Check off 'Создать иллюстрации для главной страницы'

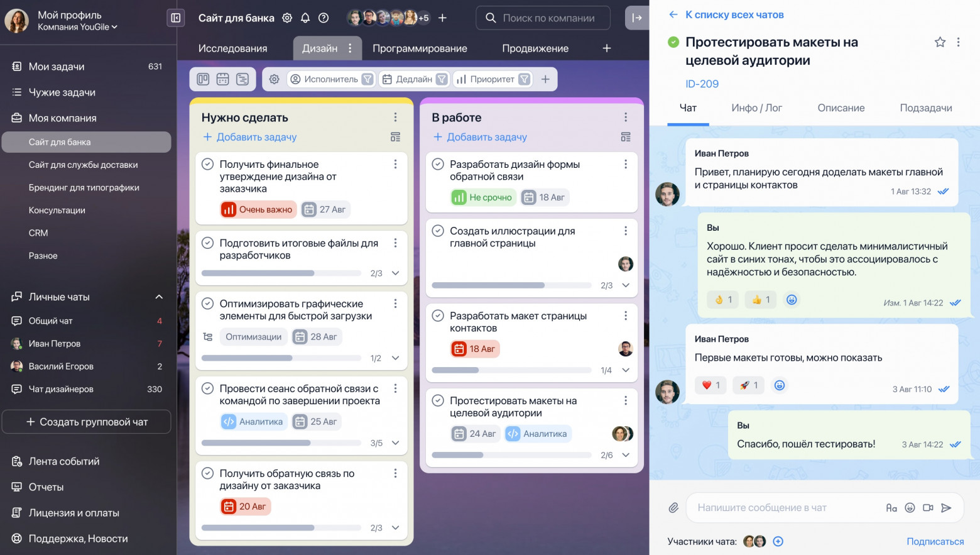[x=438, y=231]
